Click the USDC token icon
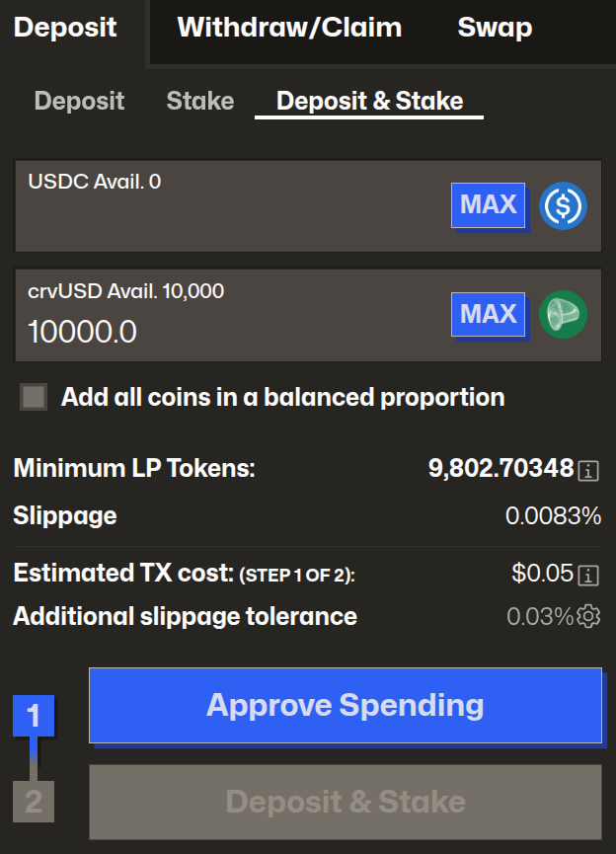This screenshot has width=616, height=854. 564,205
